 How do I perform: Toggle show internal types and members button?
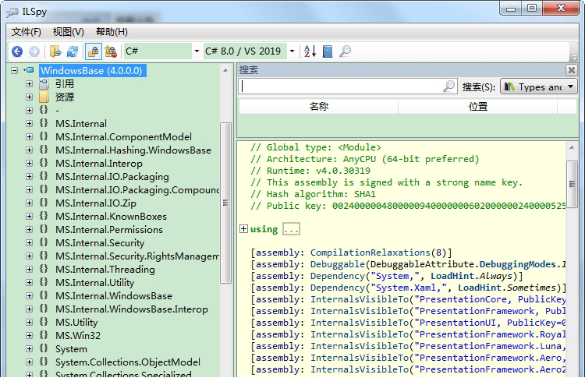click(93, 51)
